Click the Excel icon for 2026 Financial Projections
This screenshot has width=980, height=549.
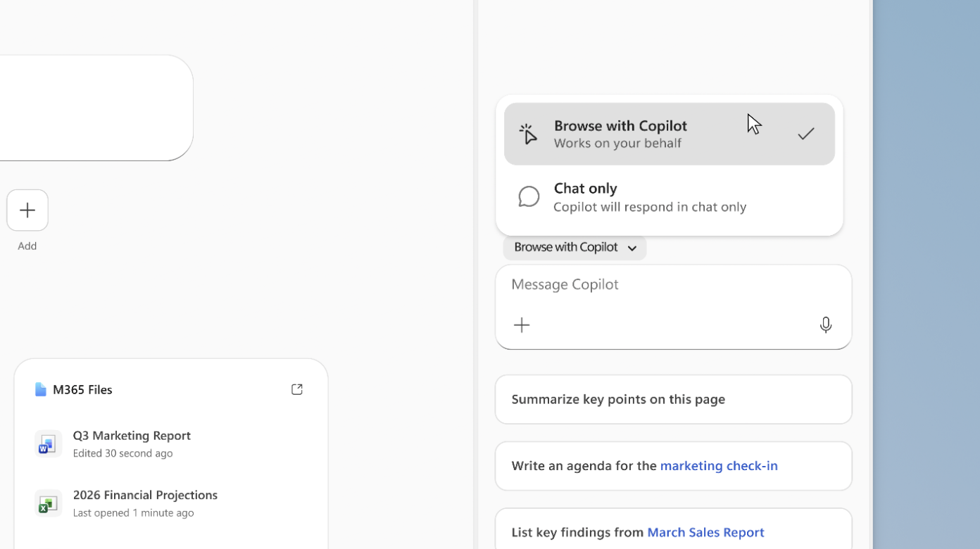48,503
